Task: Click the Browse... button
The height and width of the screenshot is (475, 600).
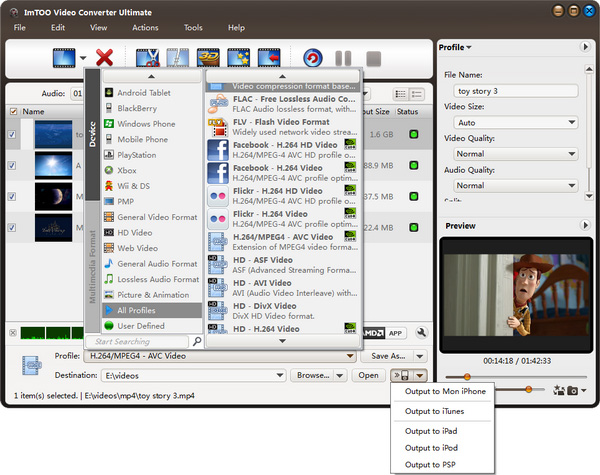Action: [313, 375]
